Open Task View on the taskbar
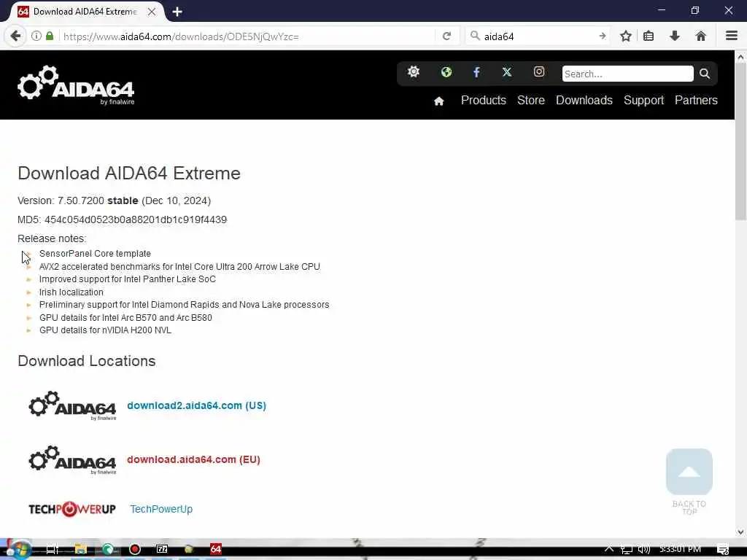Screen dimensions: 747x560 (52, 550)
